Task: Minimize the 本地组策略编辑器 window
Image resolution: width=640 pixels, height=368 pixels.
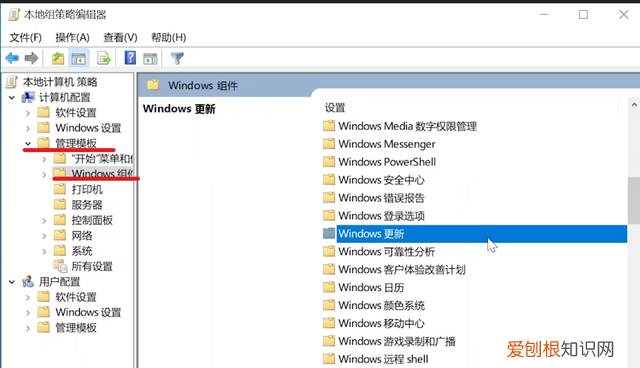Action: point(544,15)
